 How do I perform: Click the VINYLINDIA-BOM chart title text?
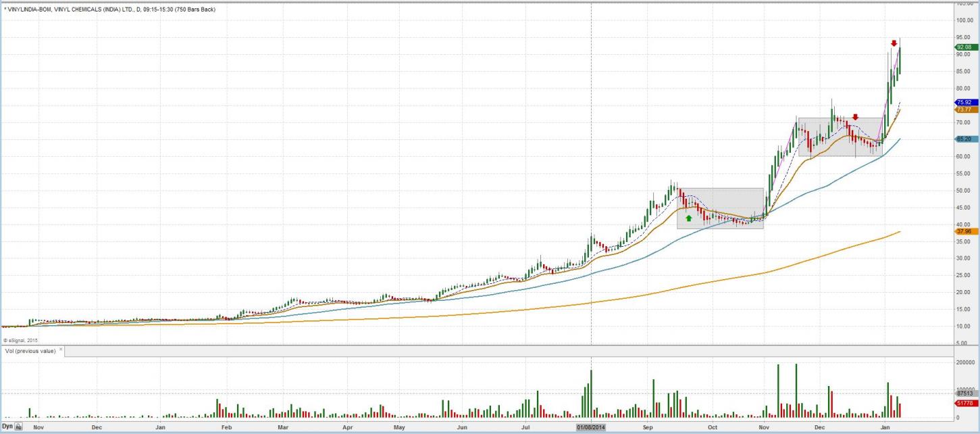click(110, 9)
